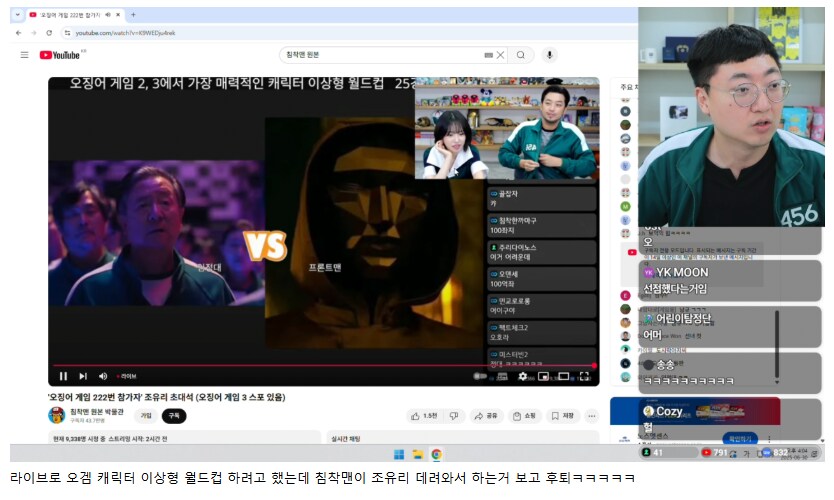Click the 실시간 채팅 header
Image resolution: width=834 pixels, height=500 pixels.
tap(346, 439)
